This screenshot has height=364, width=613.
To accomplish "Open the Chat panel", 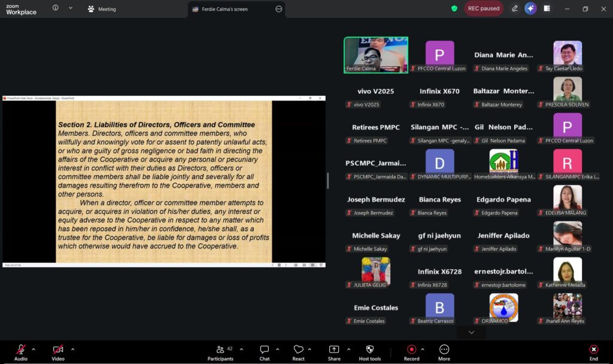I will click(264, 352).
